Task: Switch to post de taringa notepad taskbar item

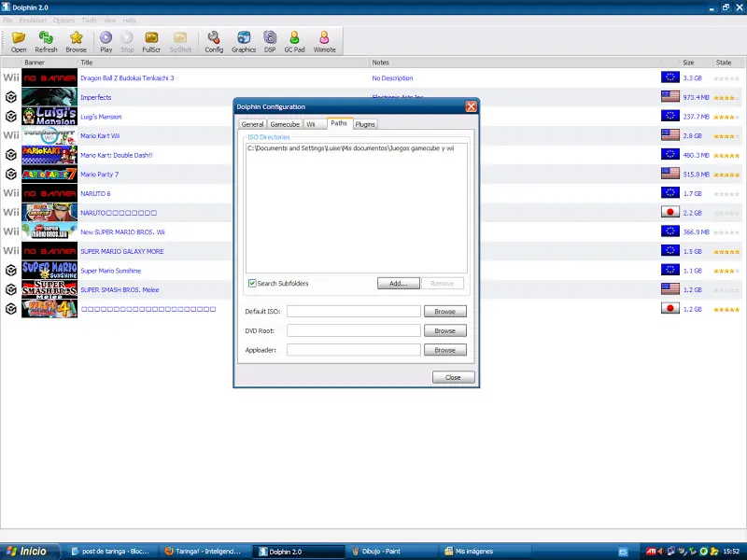Action: [x=111, y=552]
